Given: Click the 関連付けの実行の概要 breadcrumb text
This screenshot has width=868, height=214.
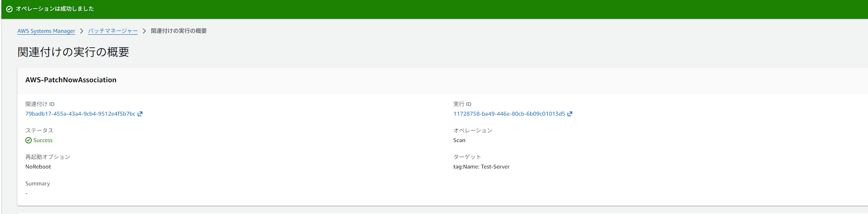Looking at the screenshot, I should click(179, 31).
